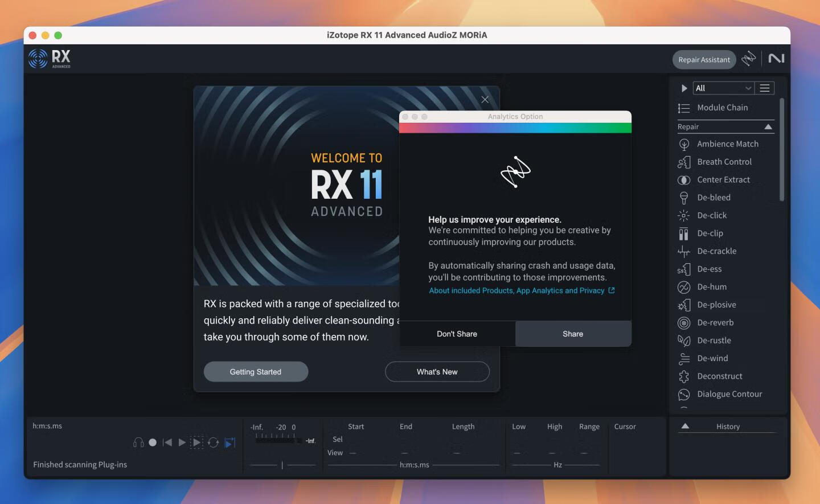Toggle headphones input monitoring

138,442
